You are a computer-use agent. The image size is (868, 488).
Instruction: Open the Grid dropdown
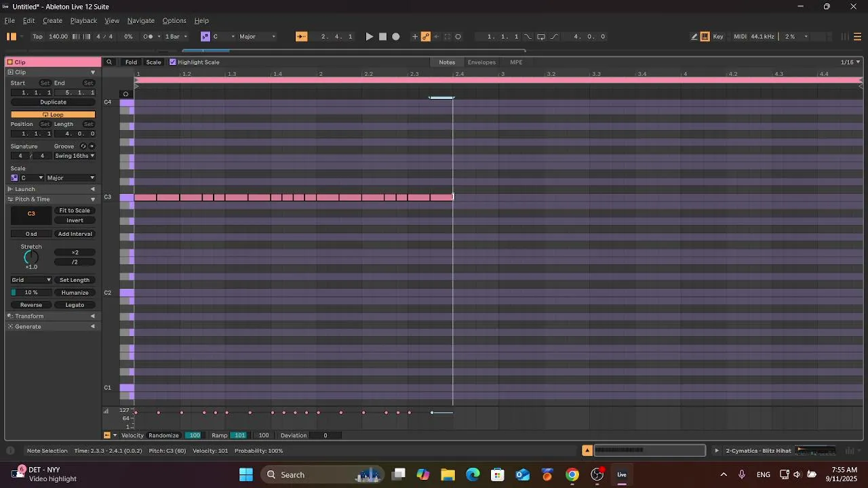pos(31,280)
